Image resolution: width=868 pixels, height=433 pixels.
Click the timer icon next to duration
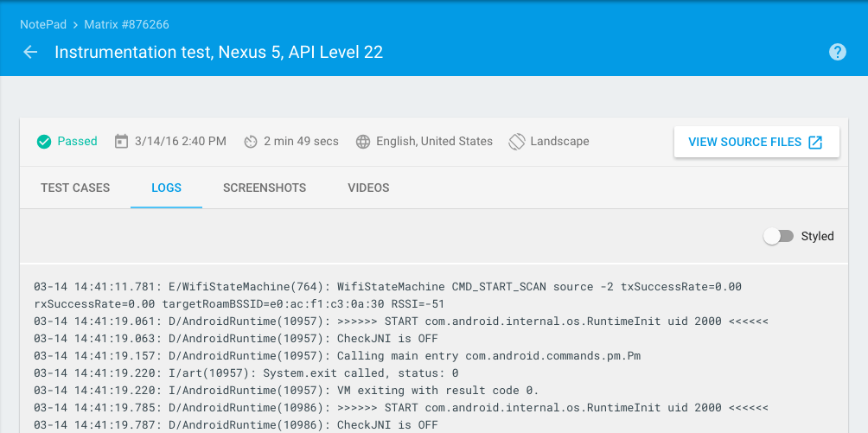[x=251, y=142]
